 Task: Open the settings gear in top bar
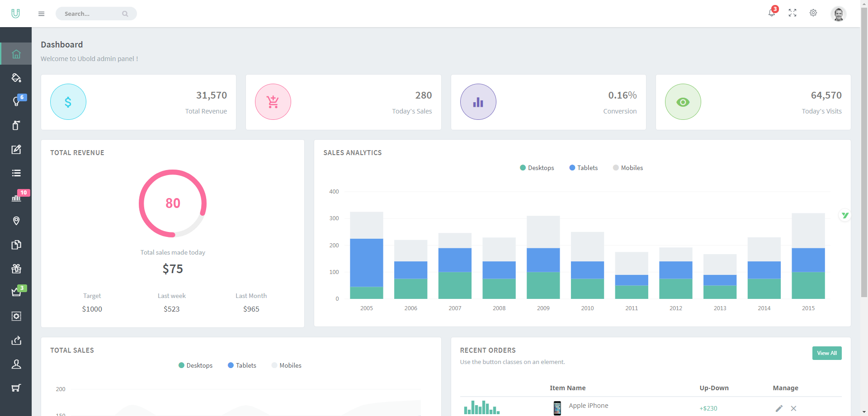coord(813,13)
